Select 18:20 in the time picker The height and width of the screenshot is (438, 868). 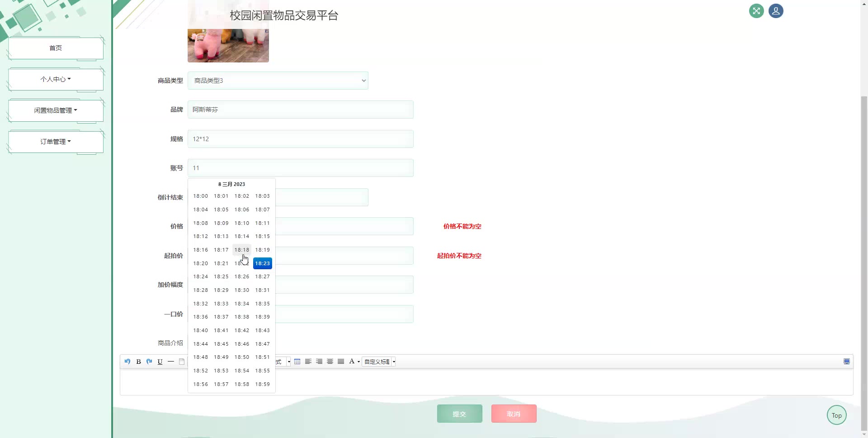coord(201,263)
